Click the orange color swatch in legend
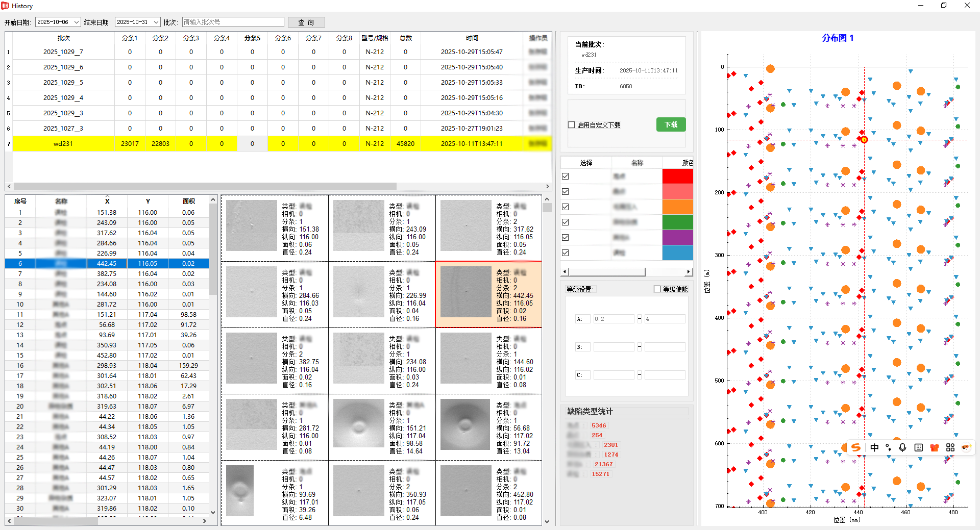The image size is (980, 530). (x=677, y=207)
